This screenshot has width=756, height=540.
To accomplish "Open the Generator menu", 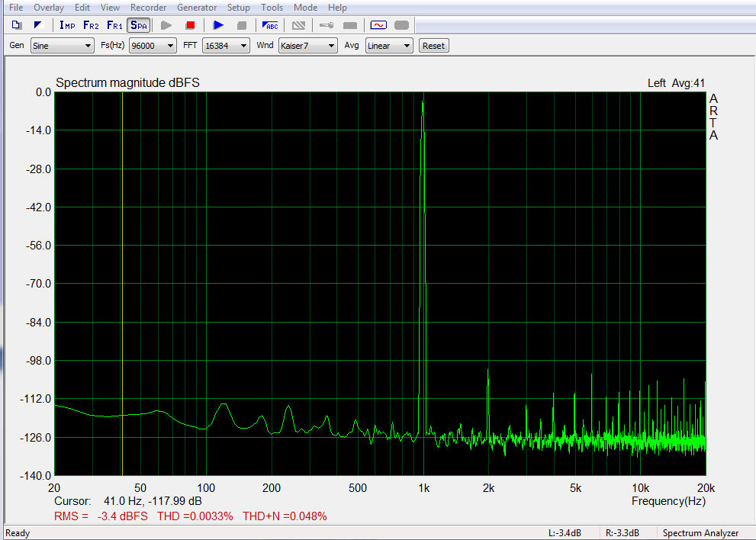I will click(197, 8).
